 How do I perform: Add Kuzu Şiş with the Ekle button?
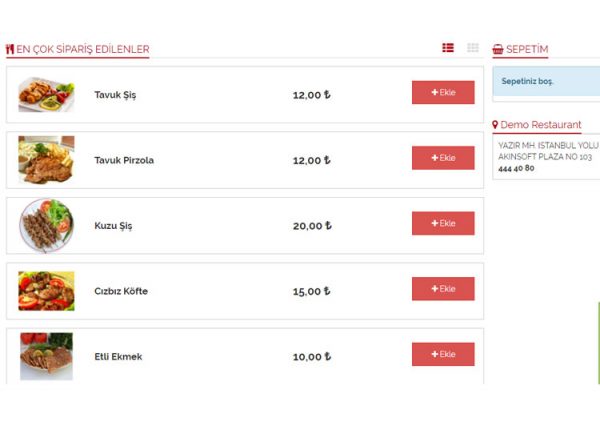443,223
